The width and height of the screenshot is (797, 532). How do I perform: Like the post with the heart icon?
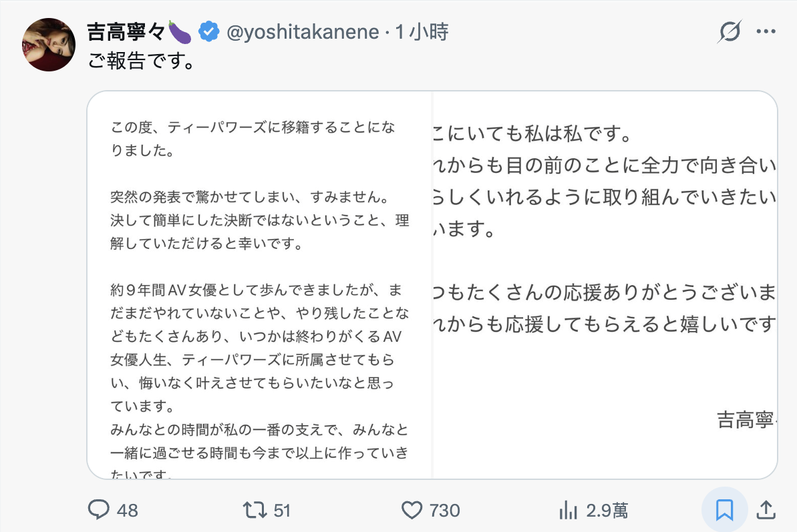[x=412, y=511]
